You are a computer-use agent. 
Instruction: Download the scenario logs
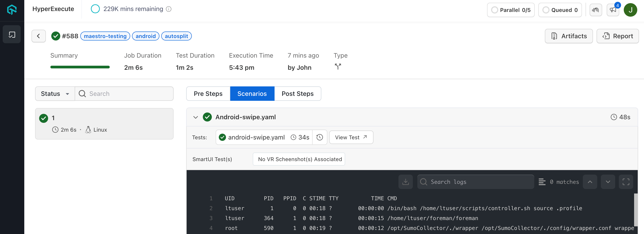click(x=405, y=182)
